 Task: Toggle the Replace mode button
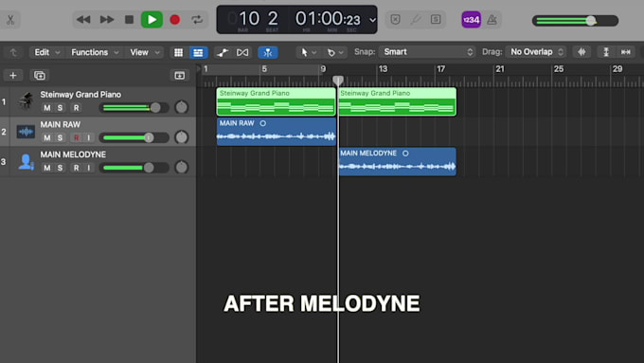pos(395,19)
